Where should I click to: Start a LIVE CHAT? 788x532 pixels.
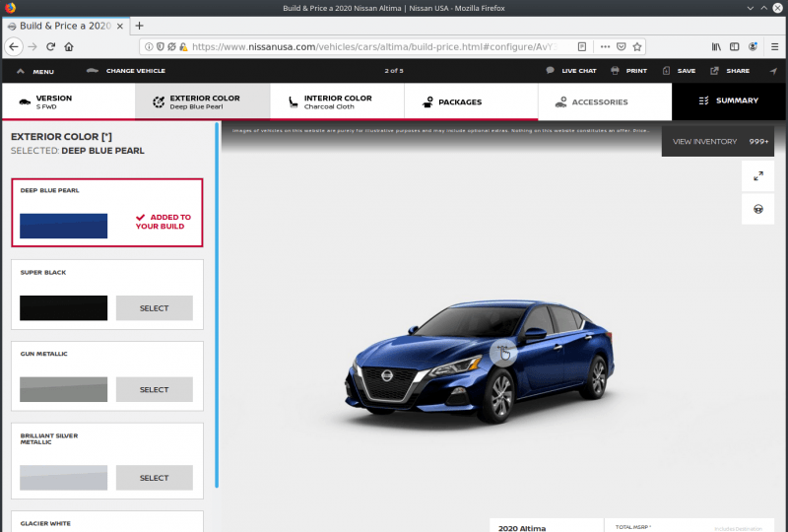(x=571, y=71)
